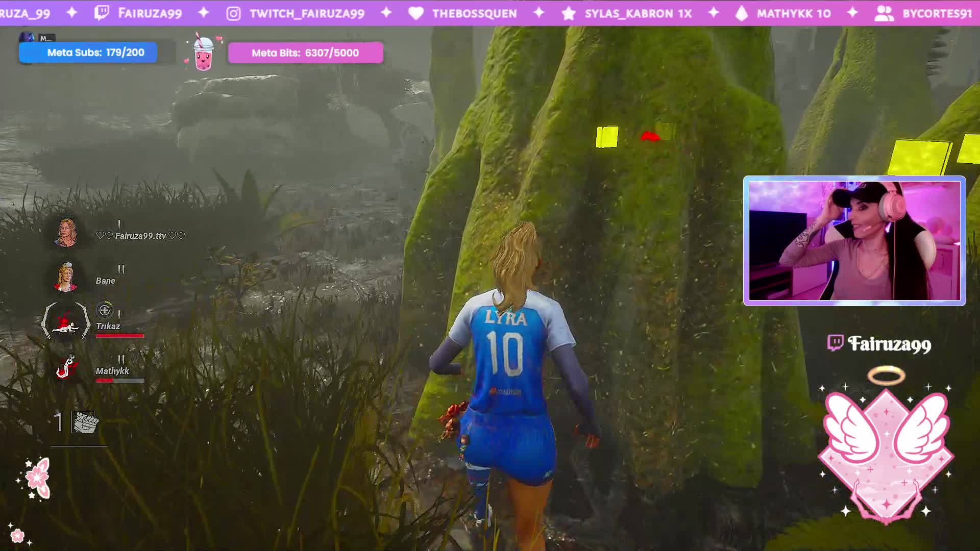This screenshot has width=980, height=551.
Task: Click the angel wings halo badge
Action: point(886,446)
